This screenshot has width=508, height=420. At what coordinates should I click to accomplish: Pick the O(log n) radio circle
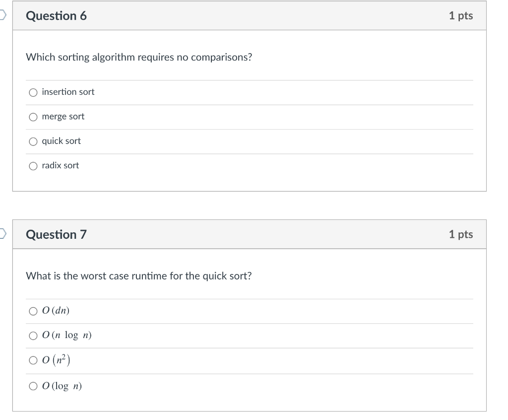tap(33, 386)
